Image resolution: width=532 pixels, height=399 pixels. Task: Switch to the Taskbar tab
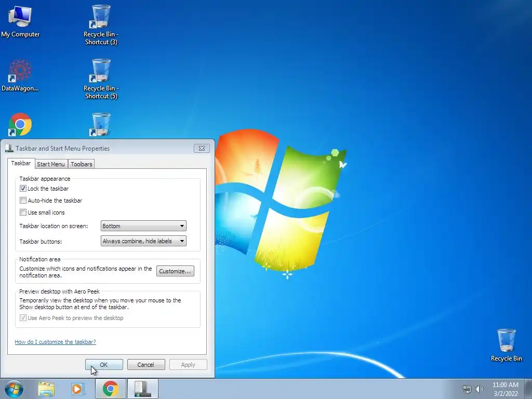[21, 163]
